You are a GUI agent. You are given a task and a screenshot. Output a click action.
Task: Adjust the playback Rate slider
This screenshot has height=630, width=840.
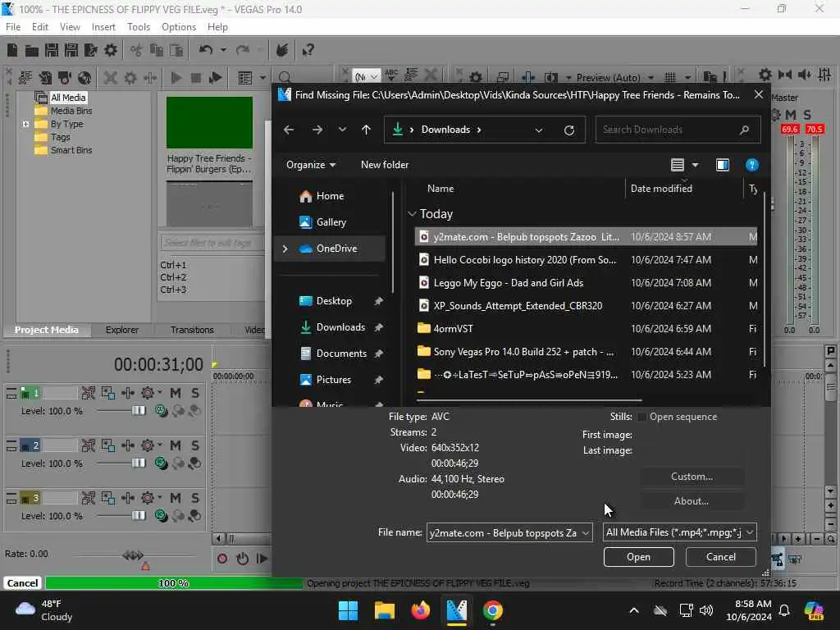(133, 555)
